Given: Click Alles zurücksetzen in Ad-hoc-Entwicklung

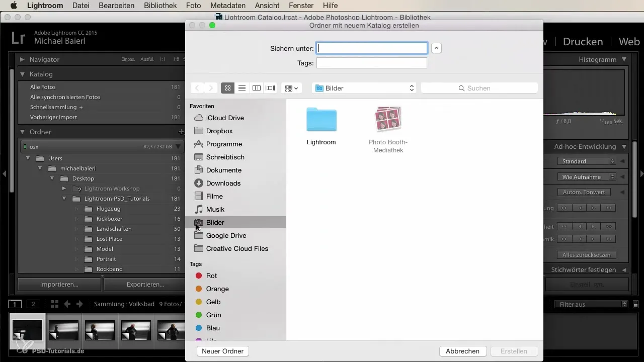Looking at the screenshot, I should pyautogui.click(x=587, y=255).
